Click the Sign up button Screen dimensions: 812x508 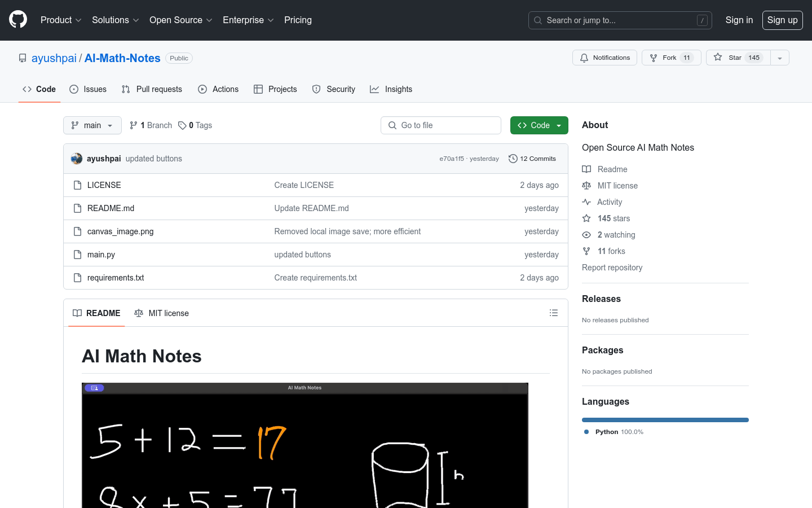(782, 20)
